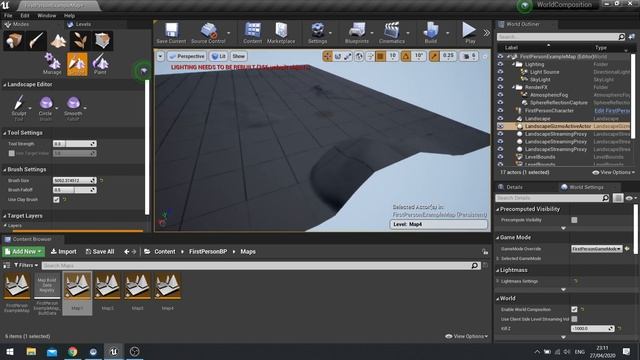Open the Help menu
Screen dimensions: 640x360
[69, 16]
